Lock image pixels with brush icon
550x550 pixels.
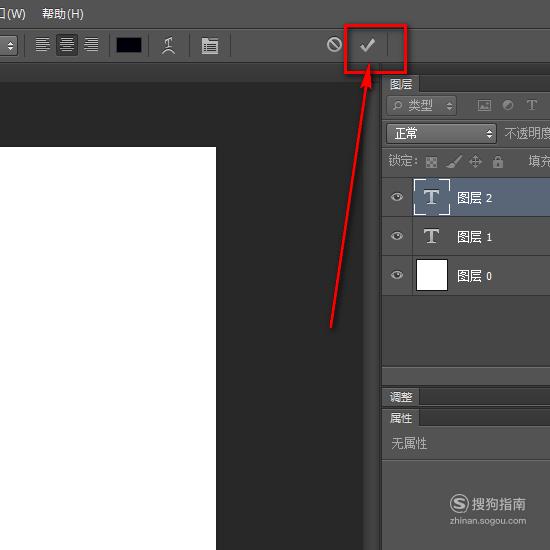[454, 162]
